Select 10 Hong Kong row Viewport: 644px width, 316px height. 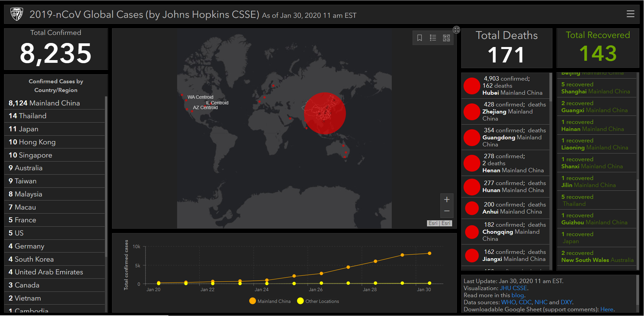tap(55, 142)
